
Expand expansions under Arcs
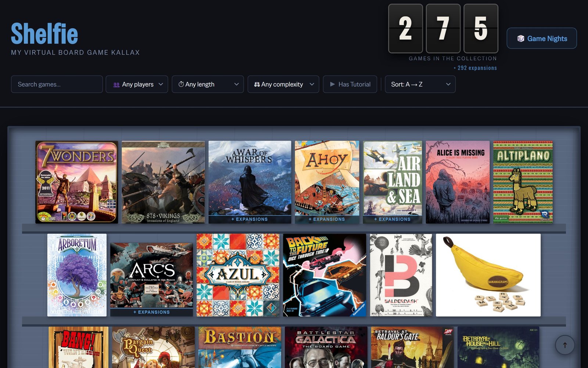pos(151,312)
